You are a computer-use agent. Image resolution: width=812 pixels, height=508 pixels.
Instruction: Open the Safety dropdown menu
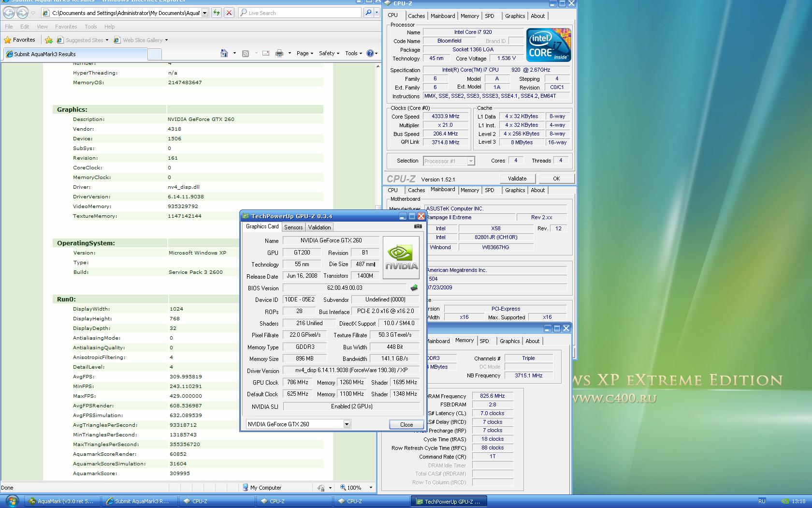[329, 53]
